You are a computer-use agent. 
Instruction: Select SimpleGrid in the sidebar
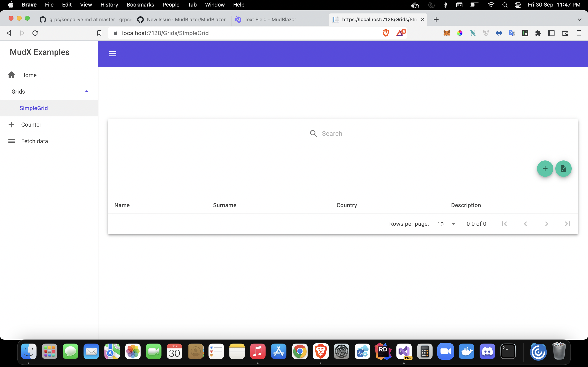(x=34, y=108)
